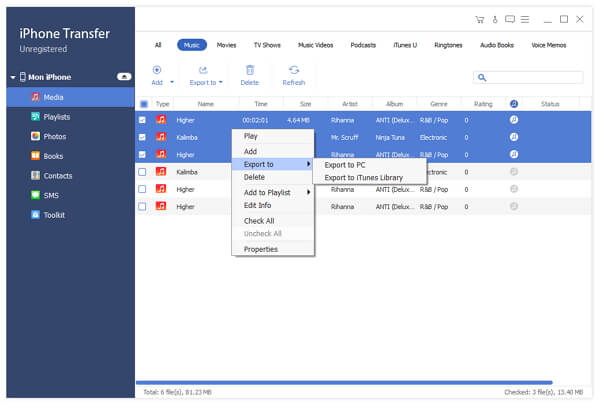Switch to the Movies tab

tap(226, 45)
